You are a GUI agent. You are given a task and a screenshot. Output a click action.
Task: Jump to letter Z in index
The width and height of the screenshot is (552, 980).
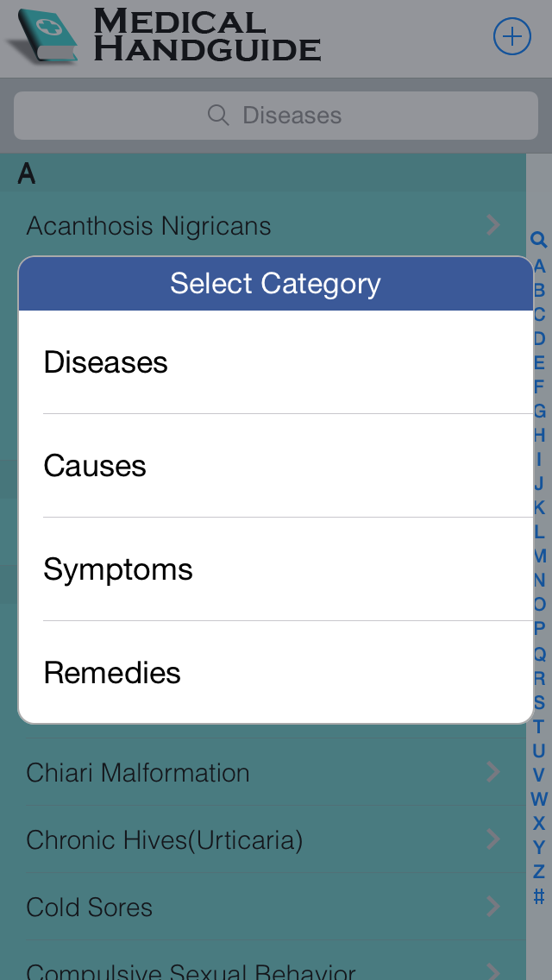click(x=539, y=871)
